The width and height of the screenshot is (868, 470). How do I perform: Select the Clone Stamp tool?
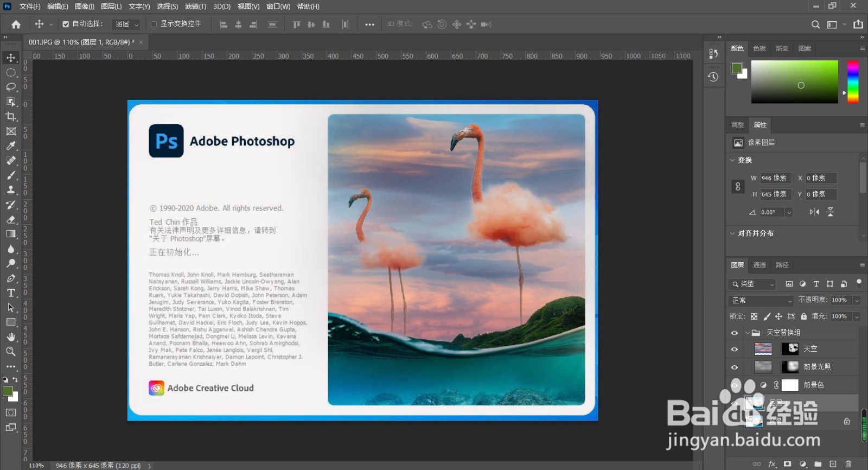pos(11,190)
